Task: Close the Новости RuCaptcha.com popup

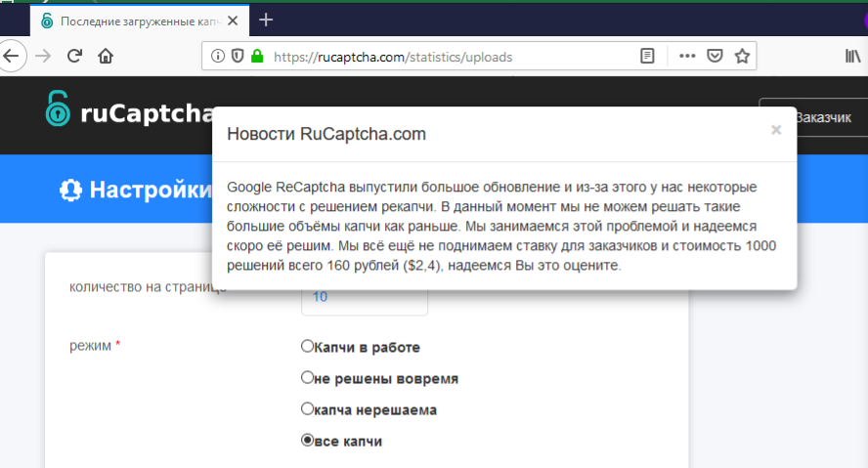Action: tap(776, 130)
